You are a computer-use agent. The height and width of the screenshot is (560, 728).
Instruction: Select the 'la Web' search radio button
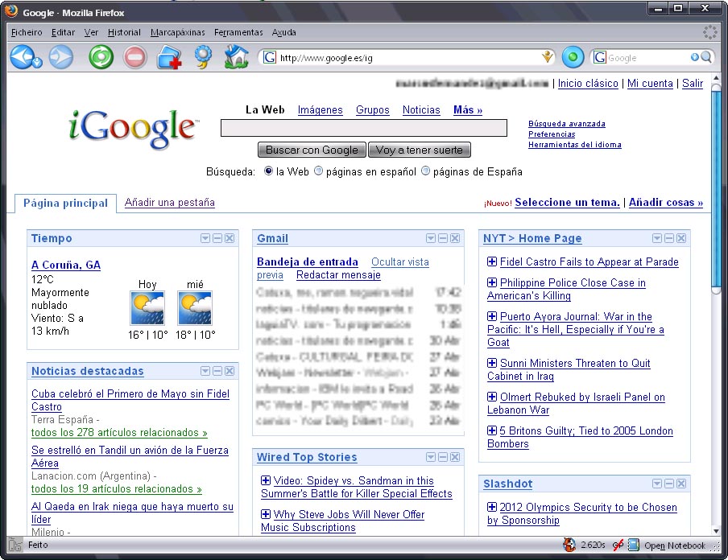point(268,171)
